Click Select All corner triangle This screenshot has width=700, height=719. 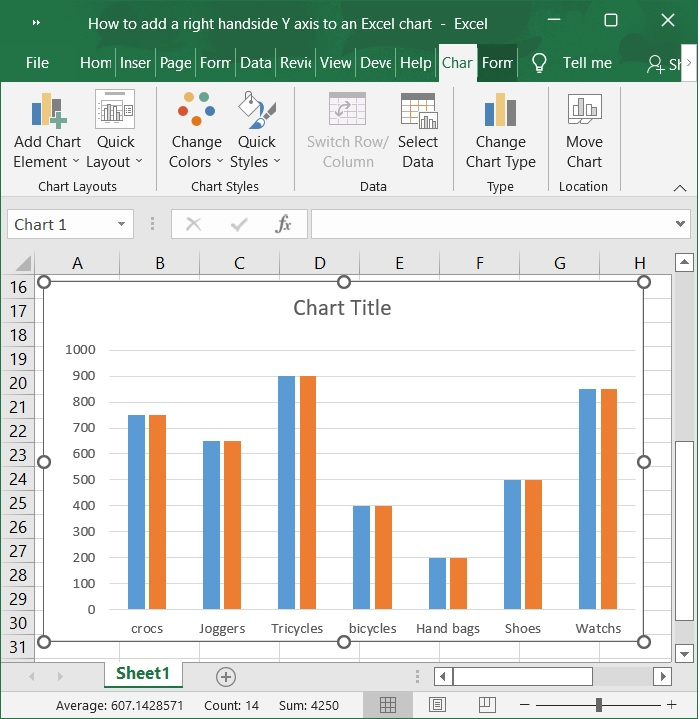(x=23, y=263)
